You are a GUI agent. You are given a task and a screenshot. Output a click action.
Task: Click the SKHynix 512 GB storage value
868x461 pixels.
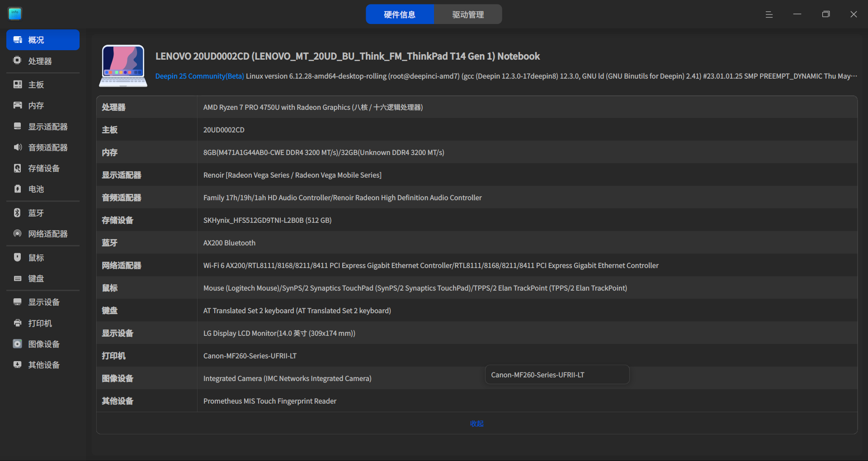coord(267,220)
